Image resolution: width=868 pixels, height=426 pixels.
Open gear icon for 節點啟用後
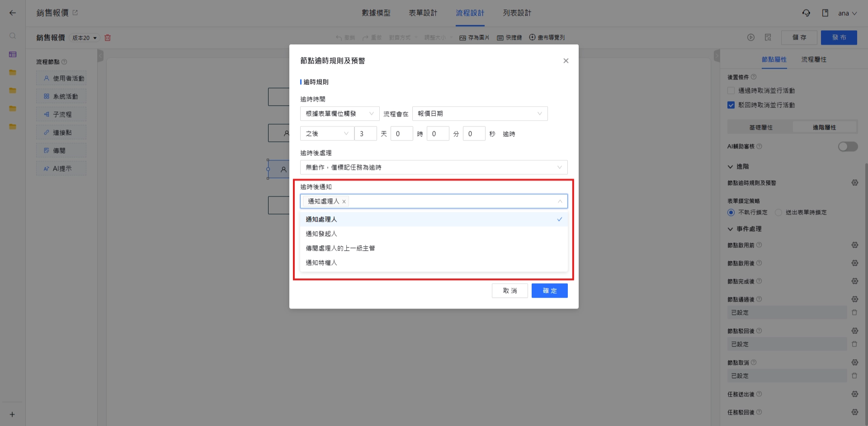tap(855, 263)
